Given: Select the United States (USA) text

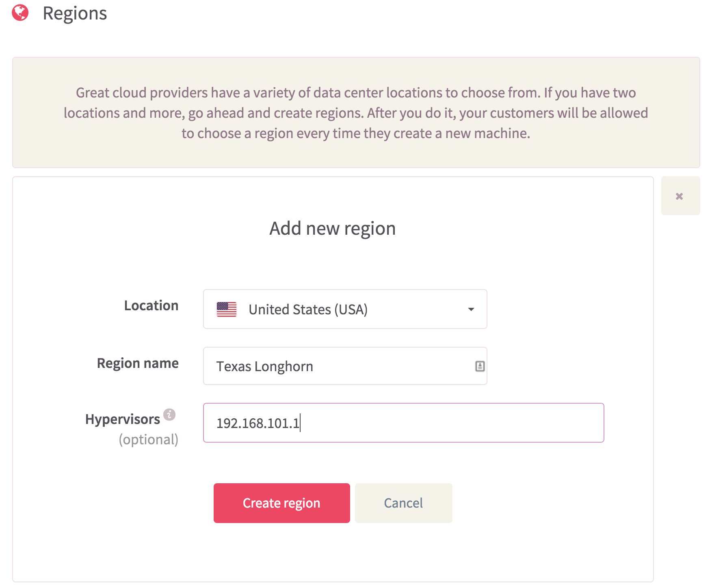Looking at the screenshot, I should tap(308, 309).
